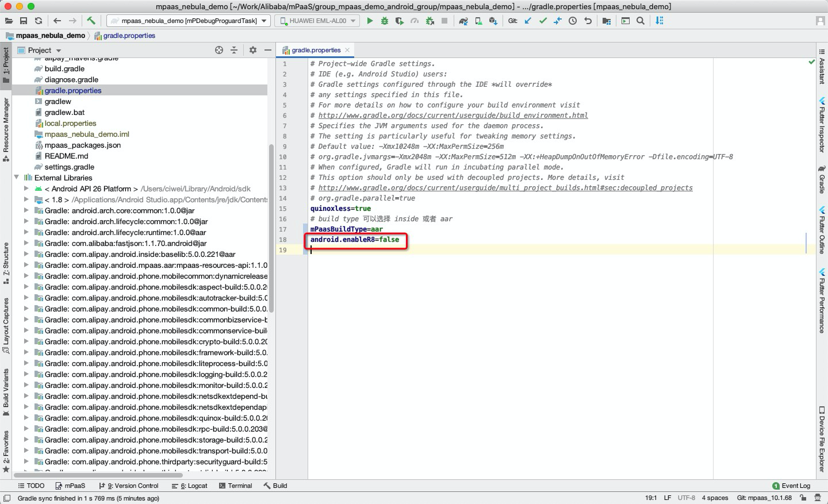This screenshot has width=828, height=504.
Task: Click UTF-8 encoding in status bar
Action: (x=687, y=498)
